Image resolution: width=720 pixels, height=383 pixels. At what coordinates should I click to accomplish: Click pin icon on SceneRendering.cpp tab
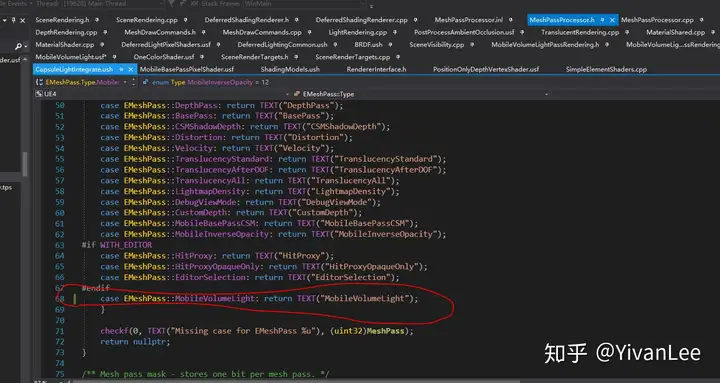[186, 20]
